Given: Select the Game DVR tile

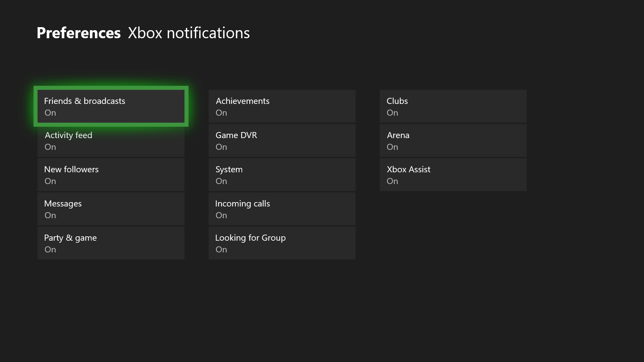Looking at the screenshot, I should (282, 141).
